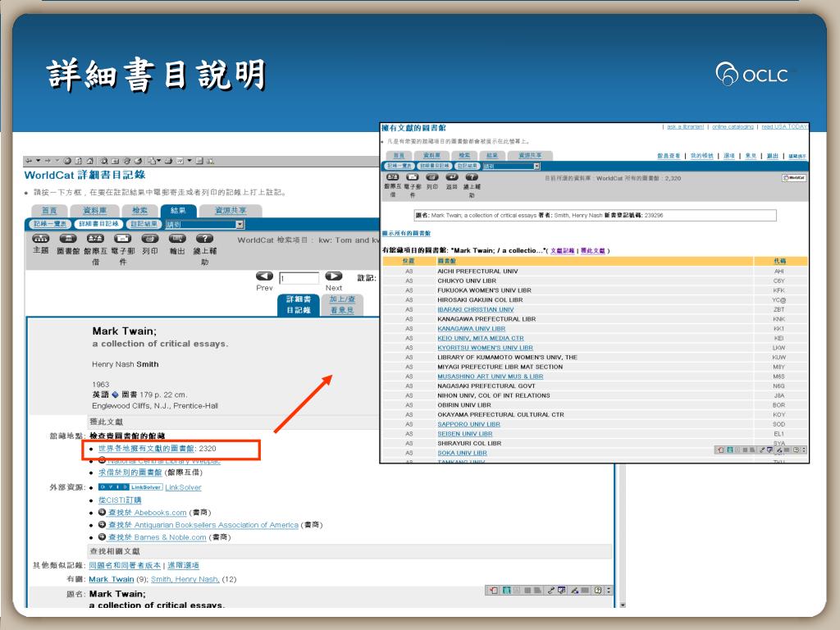This screenshot has height=630, width=840.
Task: Open the 加上/查看意見 tab
Action: tap(342, 305)
